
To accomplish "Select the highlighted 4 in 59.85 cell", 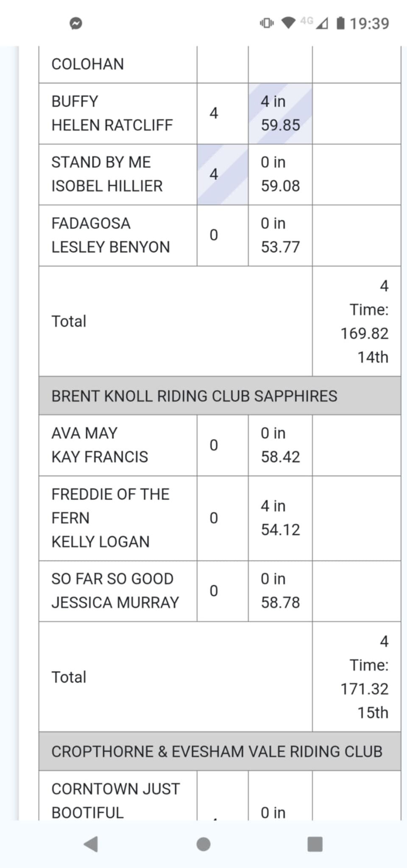I will point(280,113).
